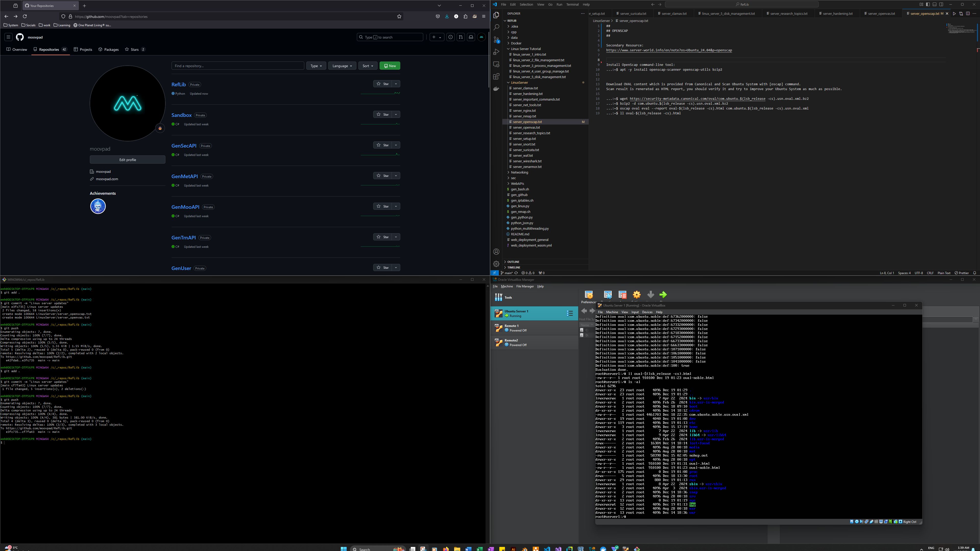Open Ubuntu Server 1 list menu icon

click(x=570, y=313)
